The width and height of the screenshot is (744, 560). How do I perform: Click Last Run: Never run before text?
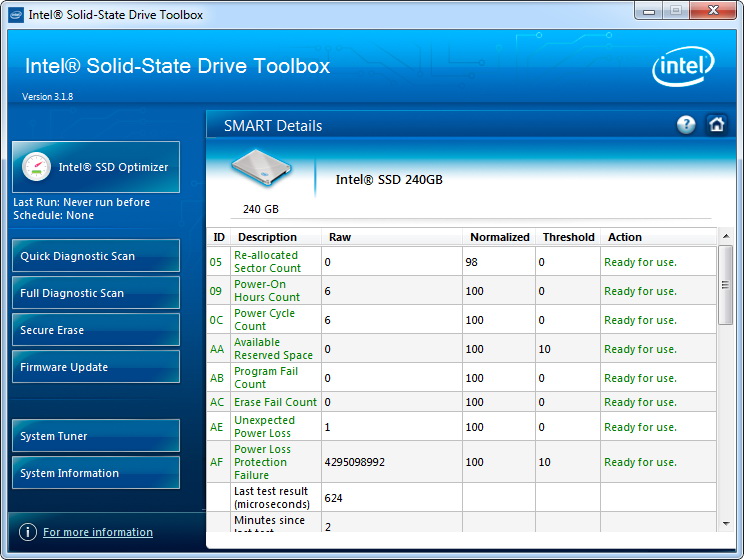click(x=81, y=202)
